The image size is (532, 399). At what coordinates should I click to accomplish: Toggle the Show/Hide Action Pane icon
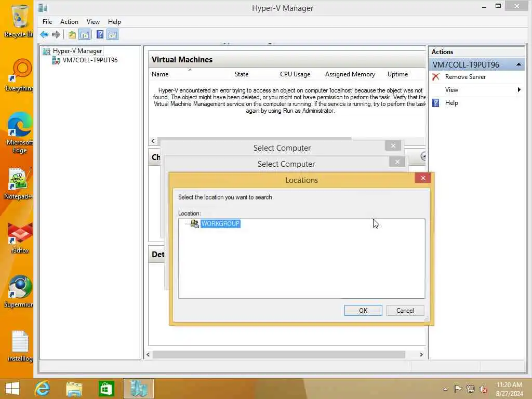coord(112,34)
